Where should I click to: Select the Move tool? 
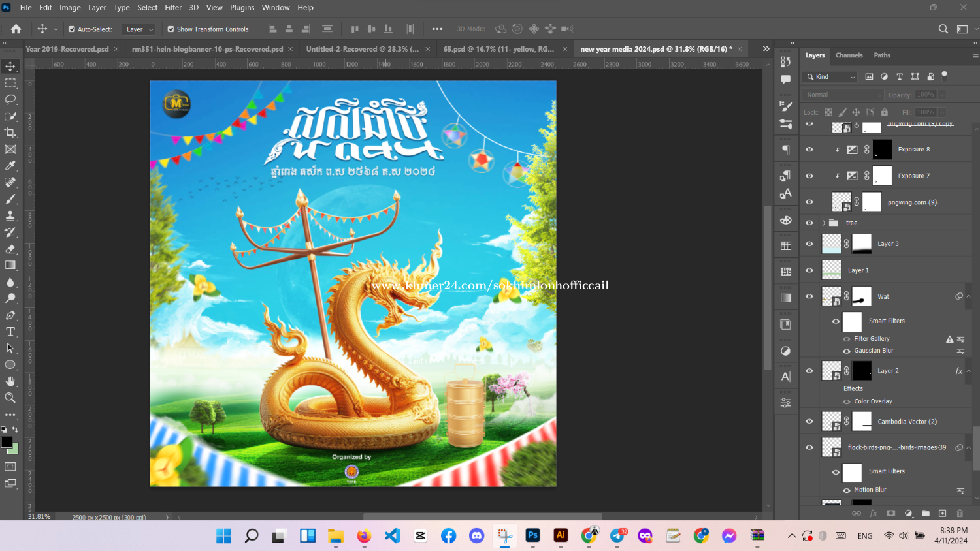[x=10, y=67]
